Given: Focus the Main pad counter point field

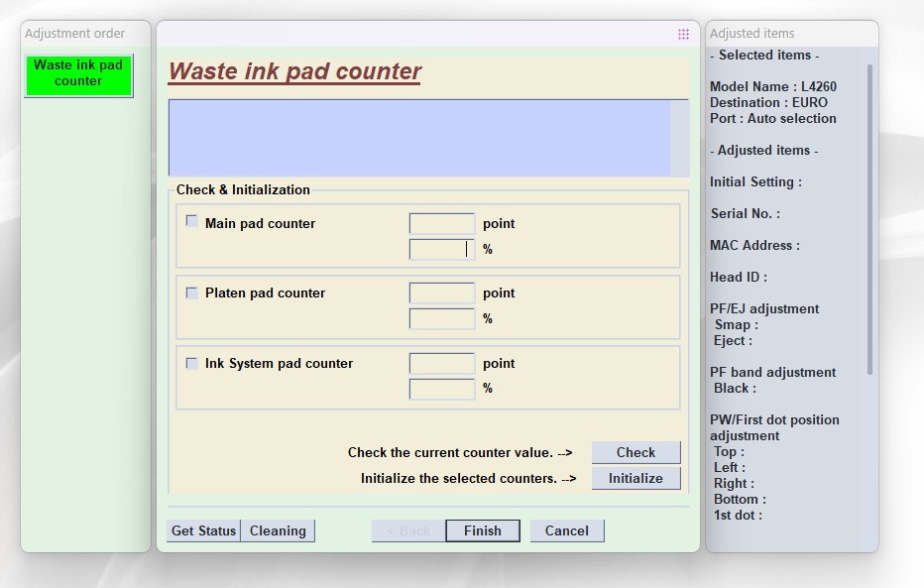Looking at the screenshot, I should [441, 224].
